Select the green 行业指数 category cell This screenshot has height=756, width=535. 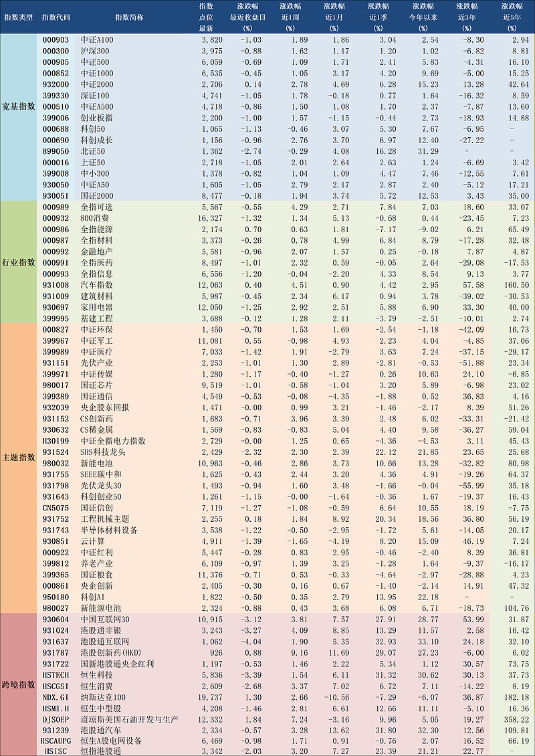click(x=19, y=262)
